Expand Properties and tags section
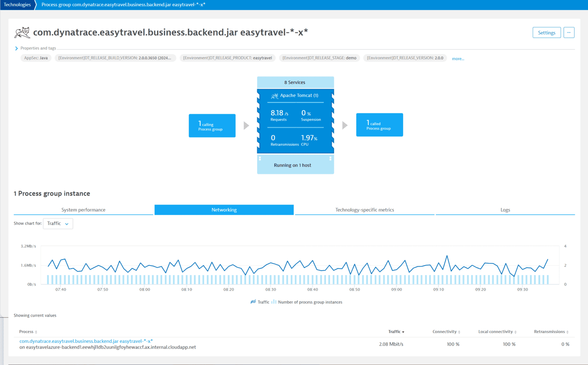Screen dimensions: 588x365 pos(36,48)
